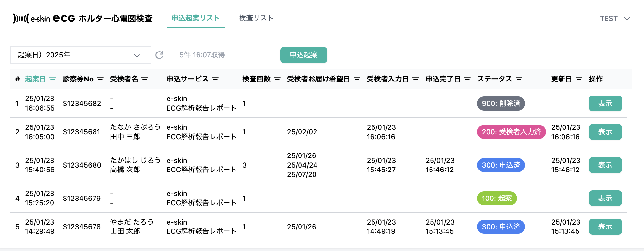The width and height of the screenshot is (644, 251).
Task: Open filter icon for 診察券No column
Action: [x=100, y=79]
